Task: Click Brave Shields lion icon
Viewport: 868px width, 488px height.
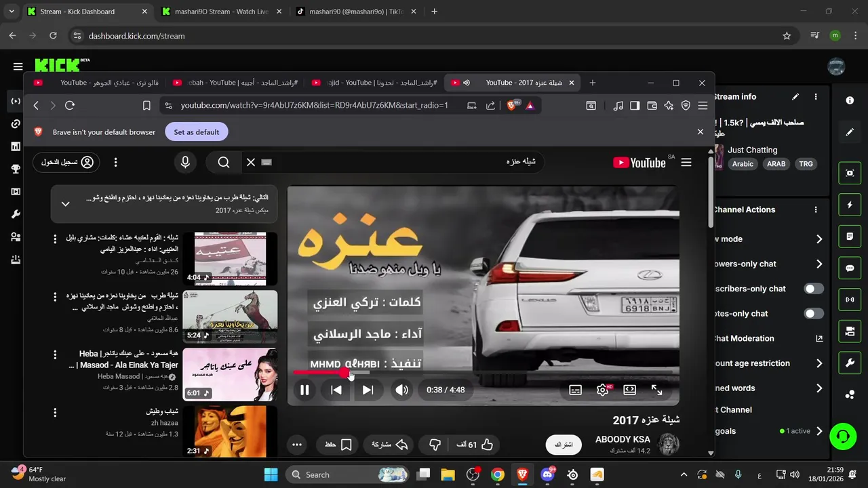Action: [512, 105]
